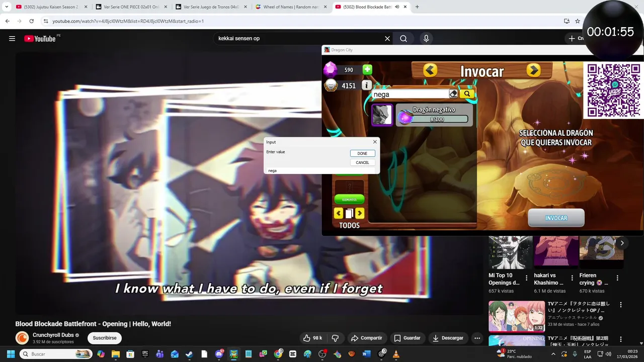Show hidden system tray icons chevron
644x362 pixels.
(554, 354)
